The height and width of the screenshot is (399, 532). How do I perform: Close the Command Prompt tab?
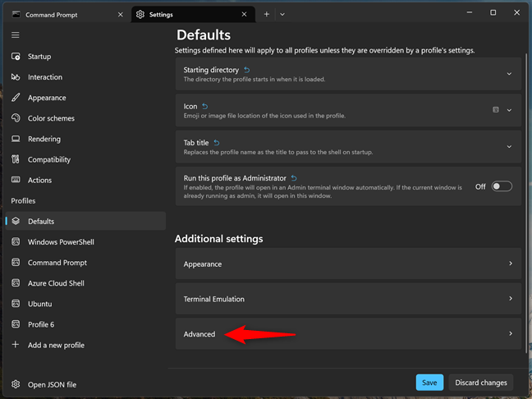(x=121, y=15)
